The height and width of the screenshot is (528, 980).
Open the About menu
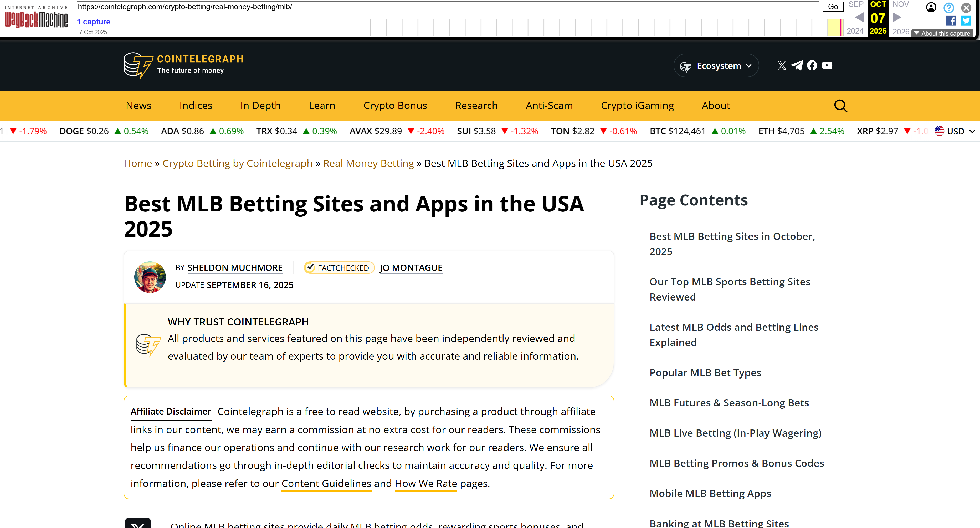coord(716,106)
